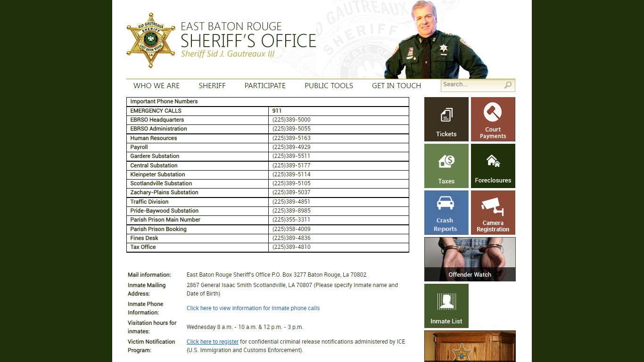Click the Traffic Division row label
This screenshot has width=644, height=362.
click(149, 202)
